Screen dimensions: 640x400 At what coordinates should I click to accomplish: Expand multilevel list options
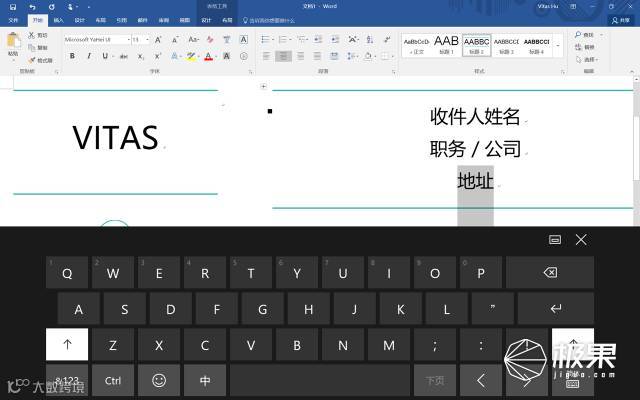(x=307, y=40)
